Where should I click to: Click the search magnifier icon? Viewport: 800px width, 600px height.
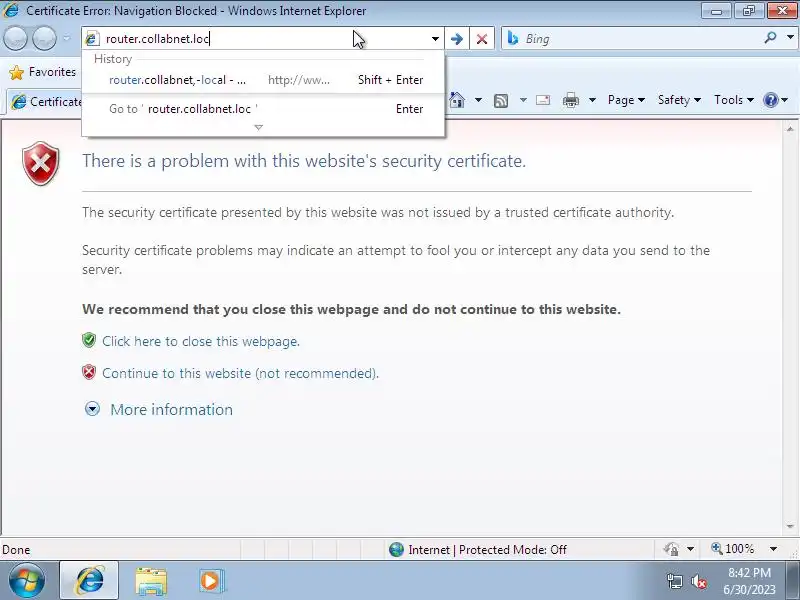coord(770,38)
